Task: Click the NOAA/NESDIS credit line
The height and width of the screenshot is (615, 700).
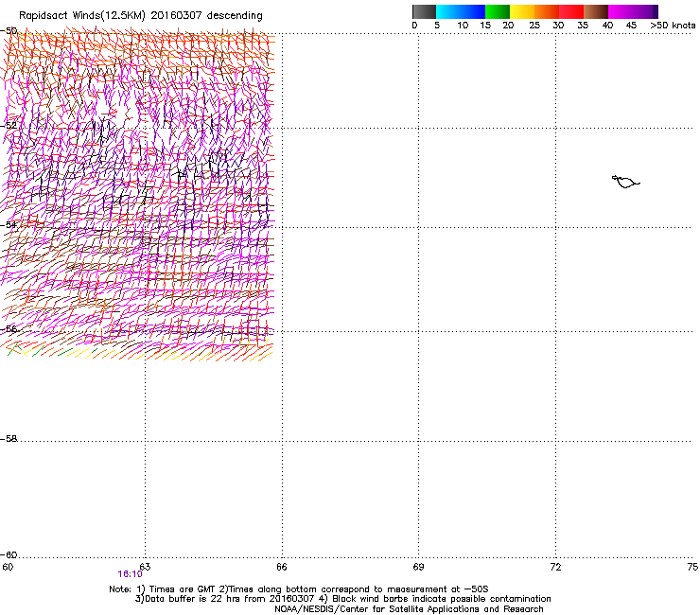Action: pyautogui.click(x=409, y=609)
